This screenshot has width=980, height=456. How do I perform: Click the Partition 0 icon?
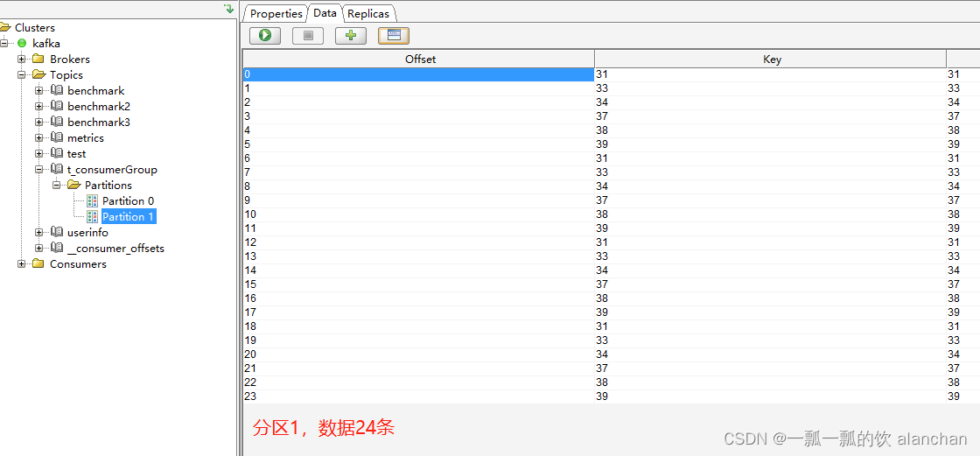(93, 200)
